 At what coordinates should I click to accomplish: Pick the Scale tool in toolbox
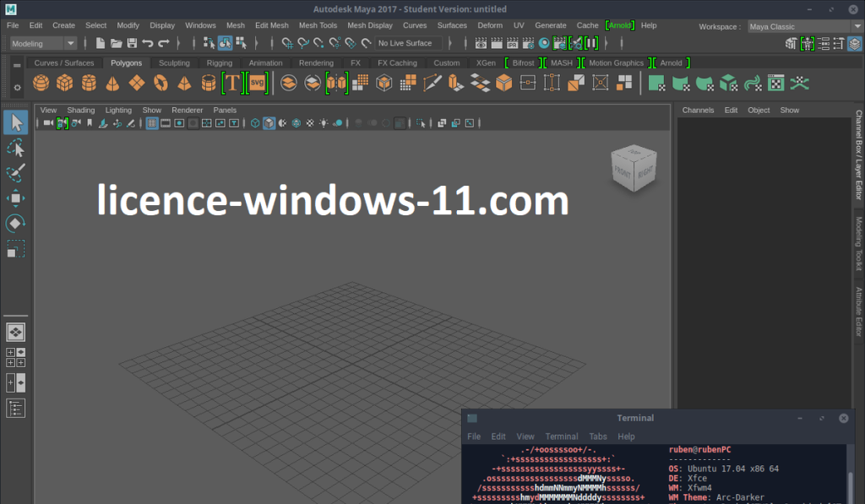16,248
